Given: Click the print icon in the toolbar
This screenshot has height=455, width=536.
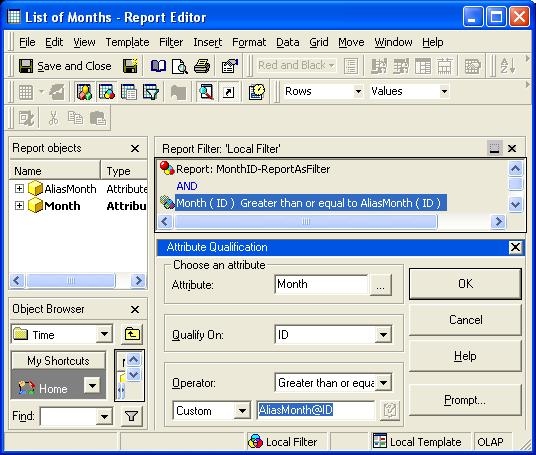Looking at the screenshot, I should pos(202,66).
